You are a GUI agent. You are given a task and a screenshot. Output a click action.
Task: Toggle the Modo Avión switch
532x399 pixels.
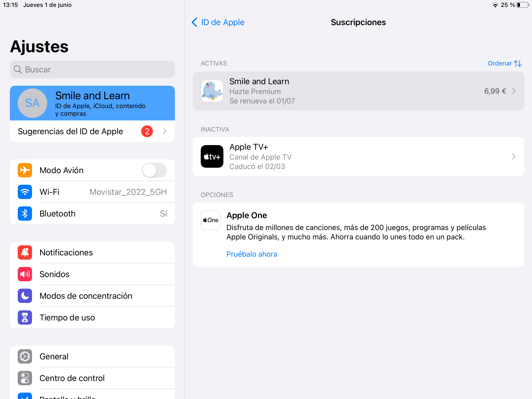pos(154,170)
